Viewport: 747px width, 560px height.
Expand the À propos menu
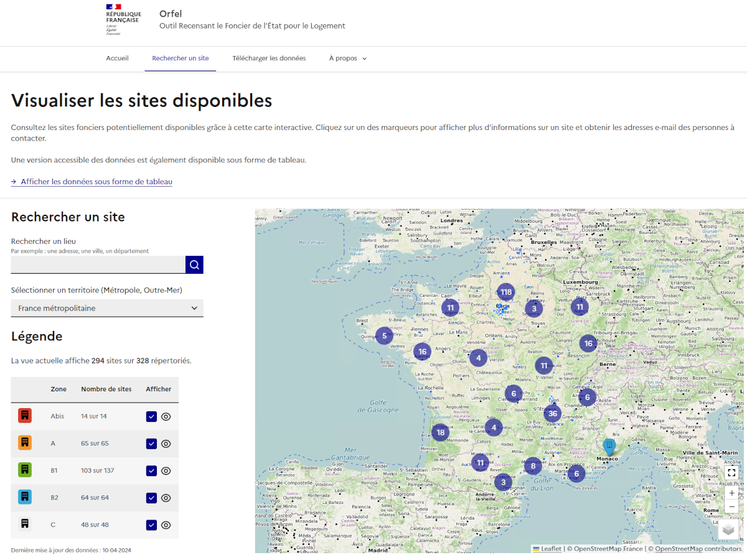[347, 58]
